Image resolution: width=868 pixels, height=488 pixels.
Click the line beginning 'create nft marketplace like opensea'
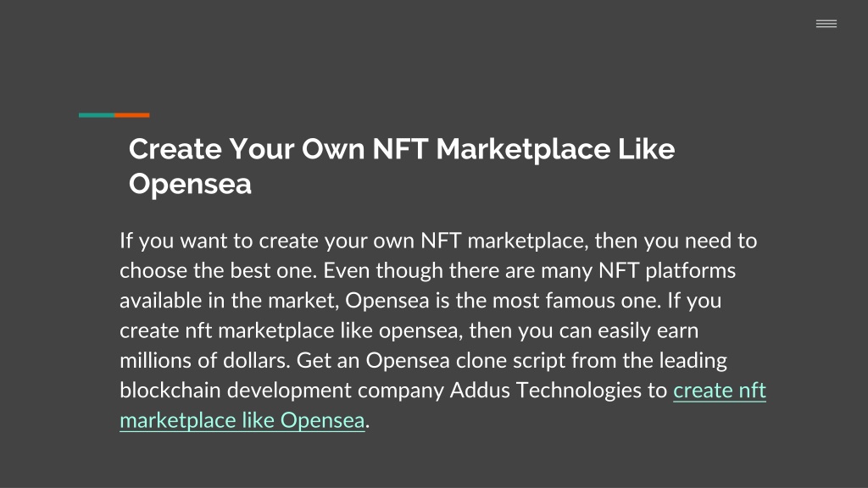(409, 330)
